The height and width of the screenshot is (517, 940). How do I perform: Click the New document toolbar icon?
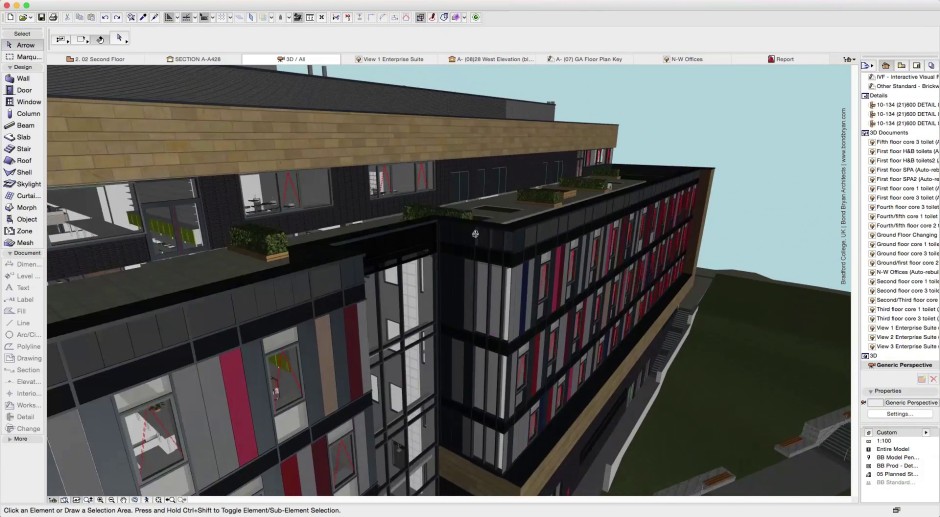[x=10, y=17]
